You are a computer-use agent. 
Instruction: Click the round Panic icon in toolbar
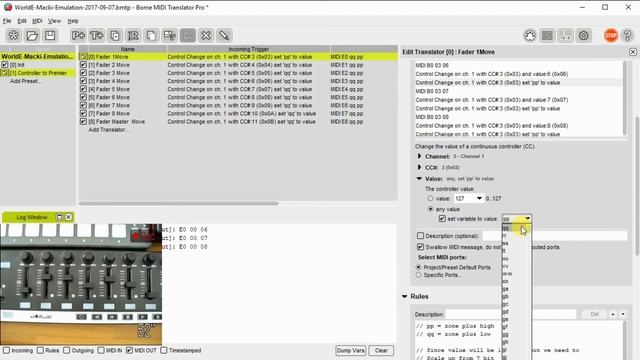[x=530, y=36]
